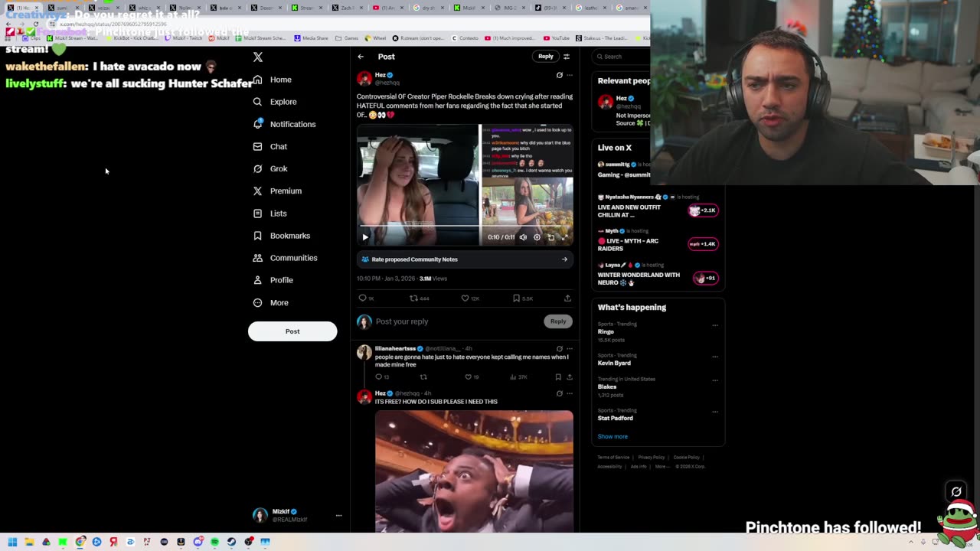Go back using the Post header arrow
The height and width of the screenshot is (551, 980).
pos(361,57)
